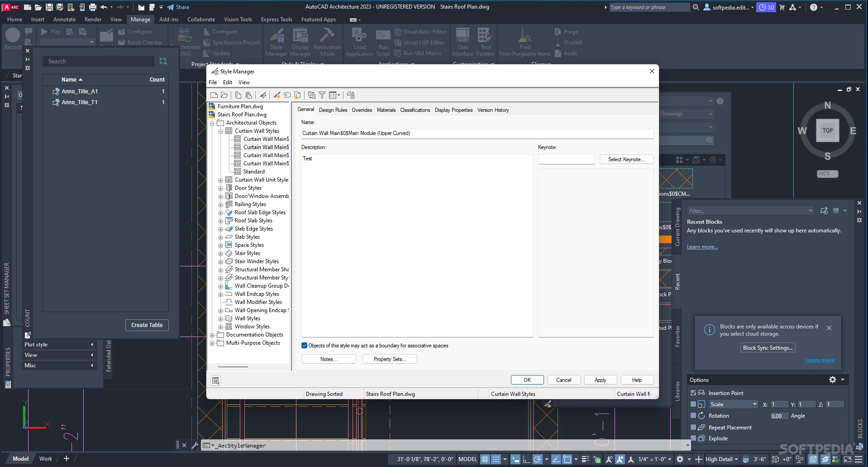The height and width of the screenshot is (467, 868).
Task: Enable Explode checkbox in Blocks options
Action: point(693,438)
